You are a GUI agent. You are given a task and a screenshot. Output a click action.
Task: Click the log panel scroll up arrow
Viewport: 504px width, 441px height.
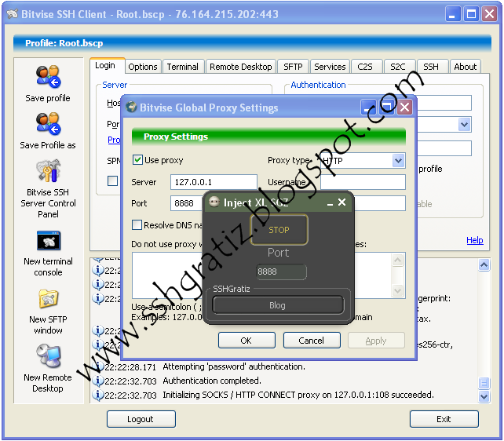tap(484, 264)
